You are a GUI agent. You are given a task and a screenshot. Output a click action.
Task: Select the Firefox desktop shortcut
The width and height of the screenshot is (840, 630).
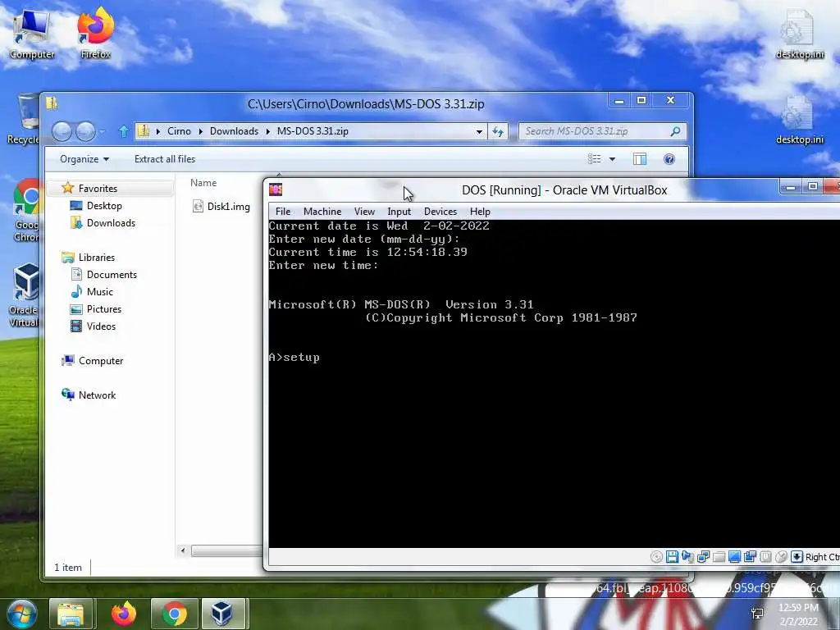[95, 33]
